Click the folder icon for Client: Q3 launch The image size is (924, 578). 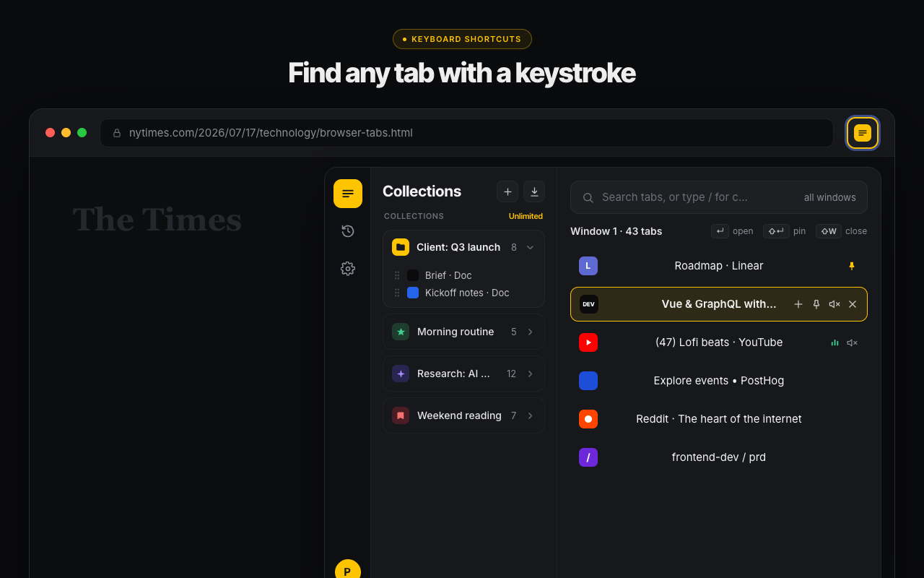tap(401, 247)
